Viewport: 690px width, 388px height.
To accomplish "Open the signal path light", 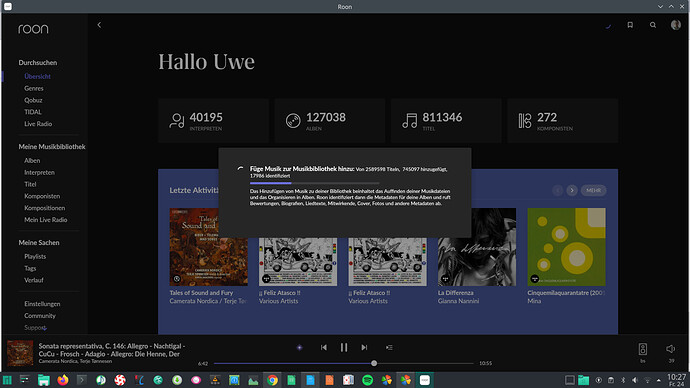I will [x=300, y=348].
